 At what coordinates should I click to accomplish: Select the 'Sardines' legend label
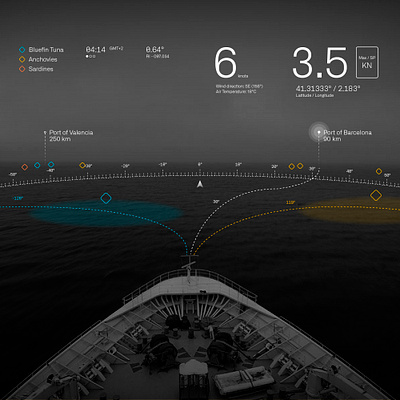tap(41, 69)
